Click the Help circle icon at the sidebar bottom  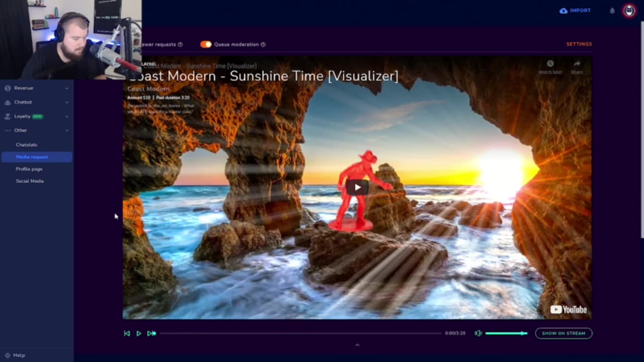click(8, 355)
